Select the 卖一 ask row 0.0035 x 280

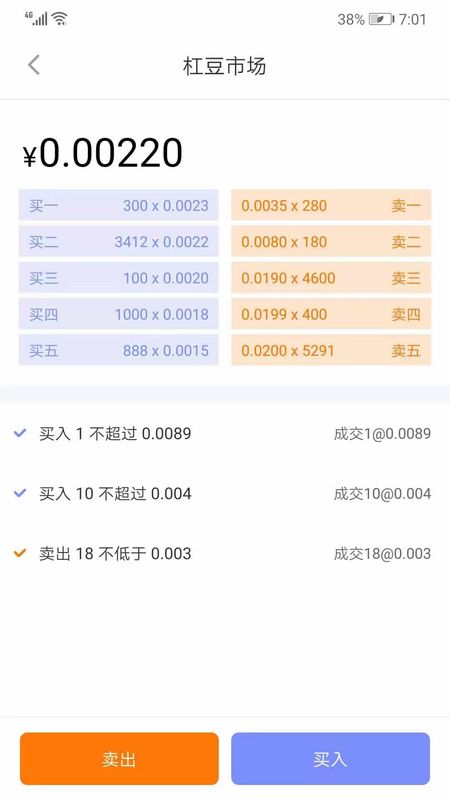[x=331, y=205]
